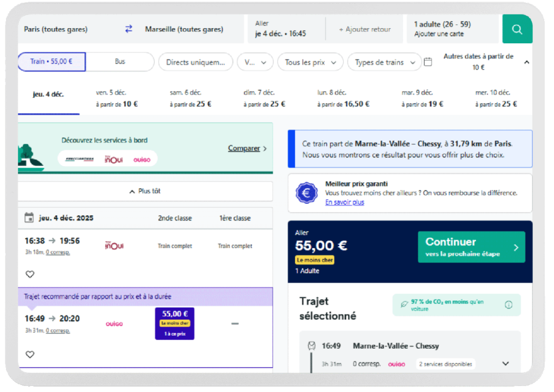Favorite the 16:49 OUIGO trip heart
Screen dimensions: 554x392
click(x=30, y=354)
